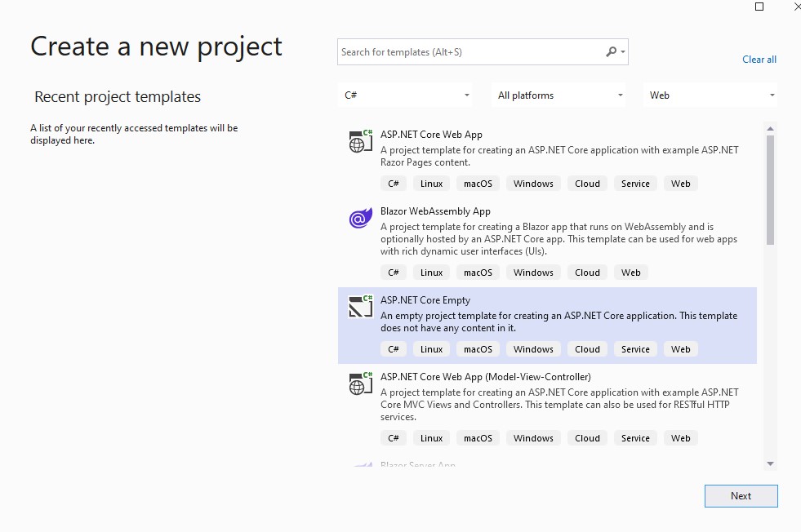This screenshot has height=532, width=801.
Task: Click the Blazor WebAssembly description text
Action: coord(558,239)
